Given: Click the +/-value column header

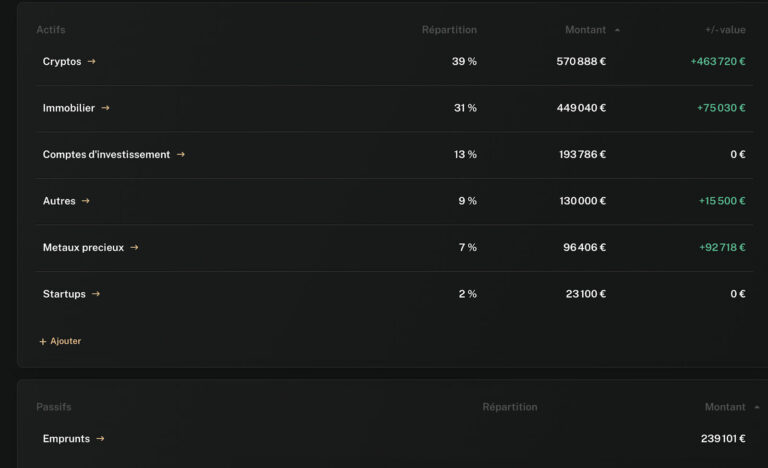Looking at the screenshot, I should tap(725, 30).
